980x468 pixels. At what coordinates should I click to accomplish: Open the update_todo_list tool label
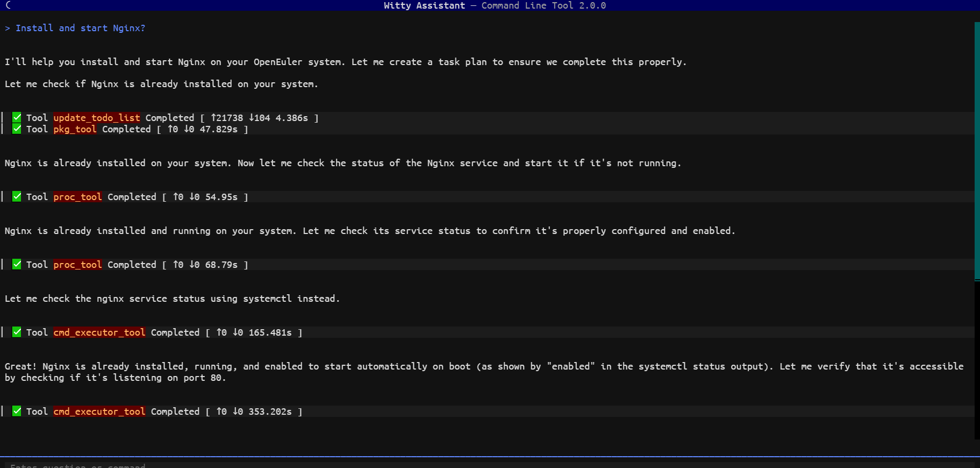[x=97, y=118]
